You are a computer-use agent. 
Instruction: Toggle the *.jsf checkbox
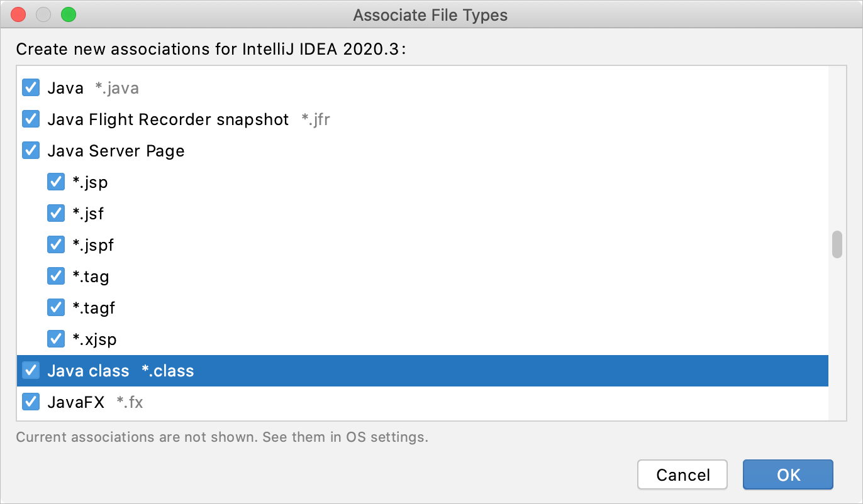[56, 213]
